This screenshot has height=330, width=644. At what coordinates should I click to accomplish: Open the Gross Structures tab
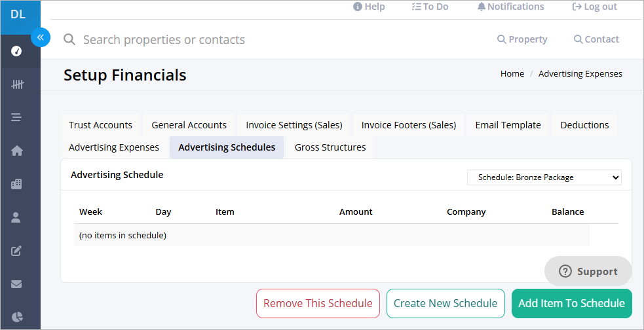[330, 147]
